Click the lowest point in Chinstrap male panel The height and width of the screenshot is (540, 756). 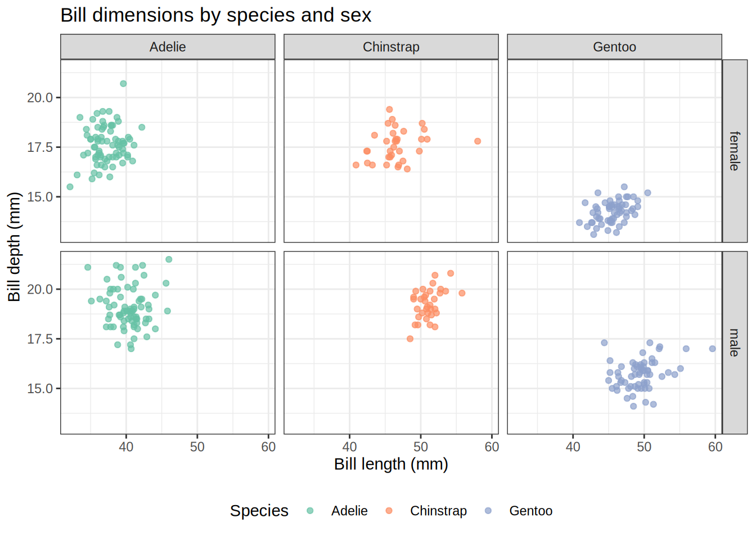point(410,339)
